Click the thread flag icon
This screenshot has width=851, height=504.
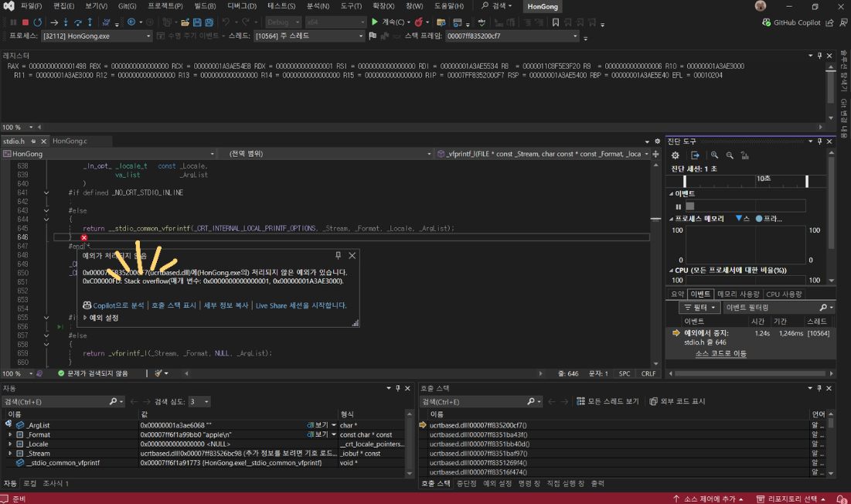(x=373, y=36)
